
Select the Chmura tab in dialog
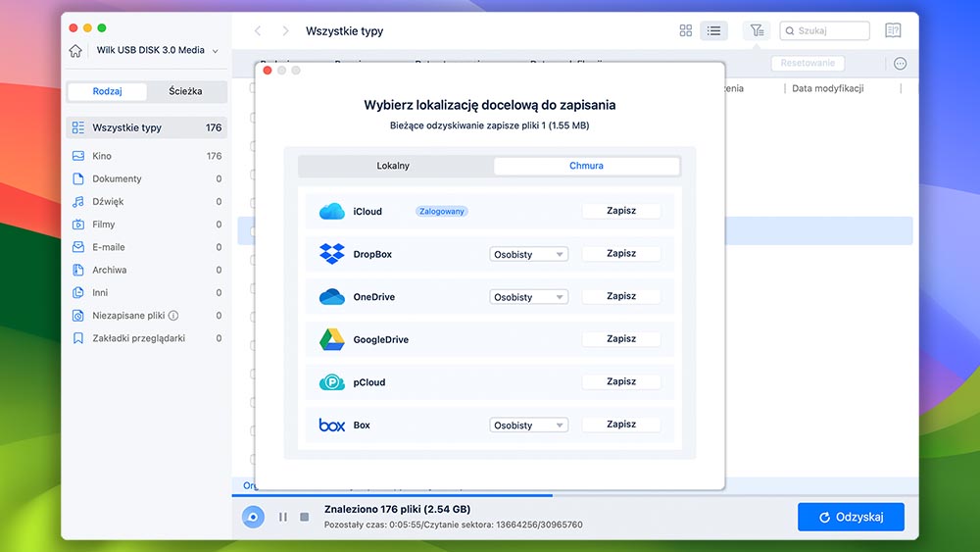click(x=586, y=166)
